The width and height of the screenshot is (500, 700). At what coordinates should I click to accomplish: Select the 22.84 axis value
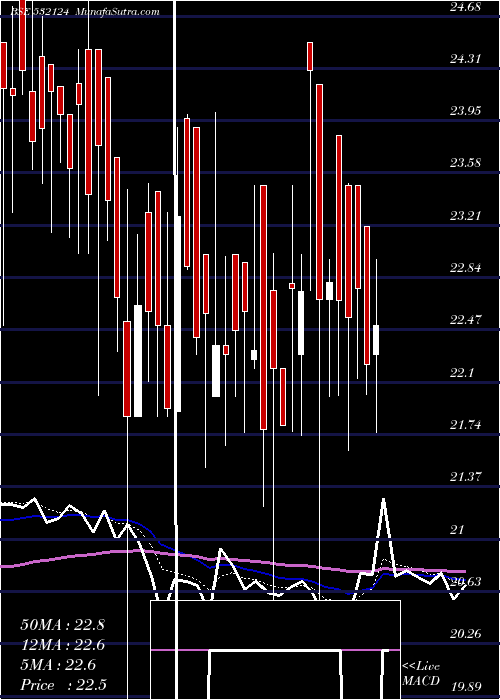[x=465, y=268]
